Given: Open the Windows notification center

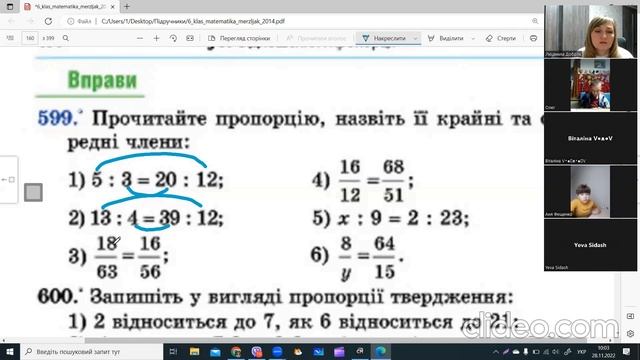Looking at the screenshot, I should 627,351.
